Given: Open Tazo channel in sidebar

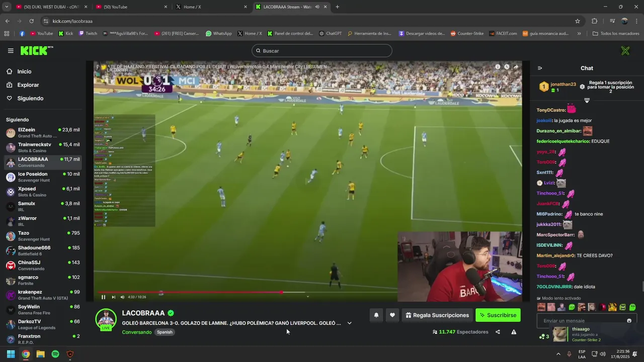Looking at the screenshot, I should pos(43,236).
